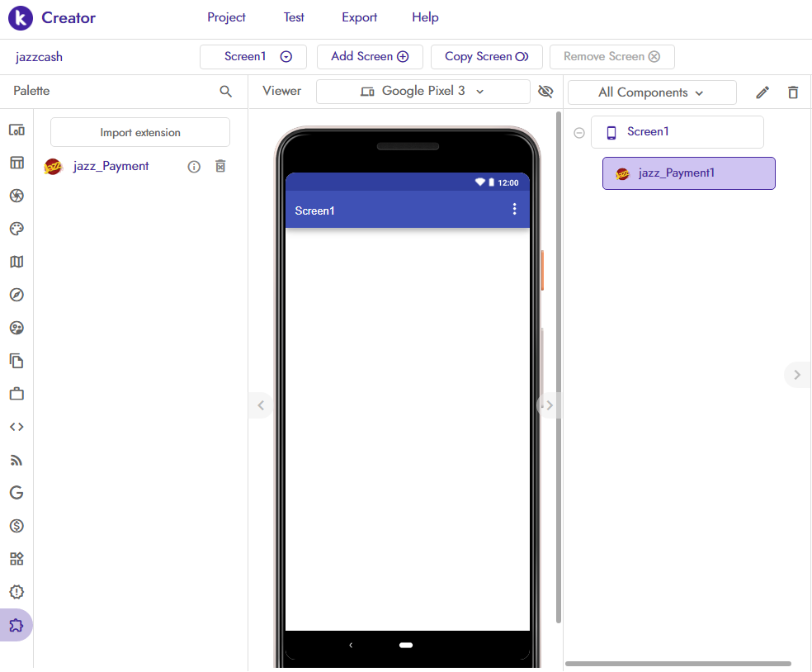Collapse component tree with viewer-side chevron
Image resolution: width=812 pixels, height=672 pixels.
coord(549,405)
